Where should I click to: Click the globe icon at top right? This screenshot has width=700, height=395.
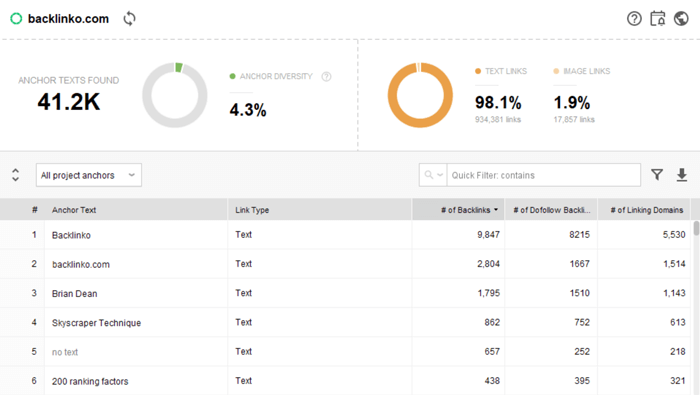[x=681, y=19]
